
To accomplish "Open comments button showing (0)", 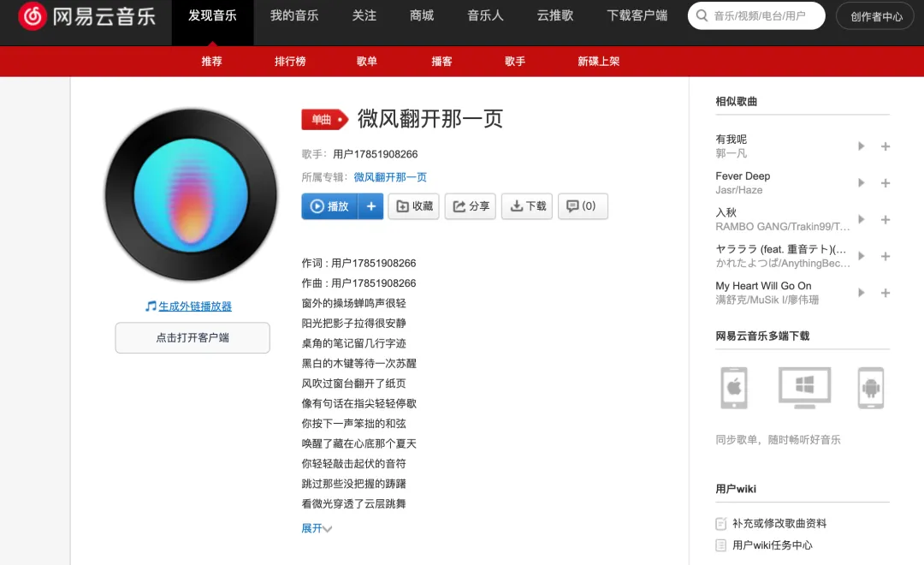I will coord(583,205).
